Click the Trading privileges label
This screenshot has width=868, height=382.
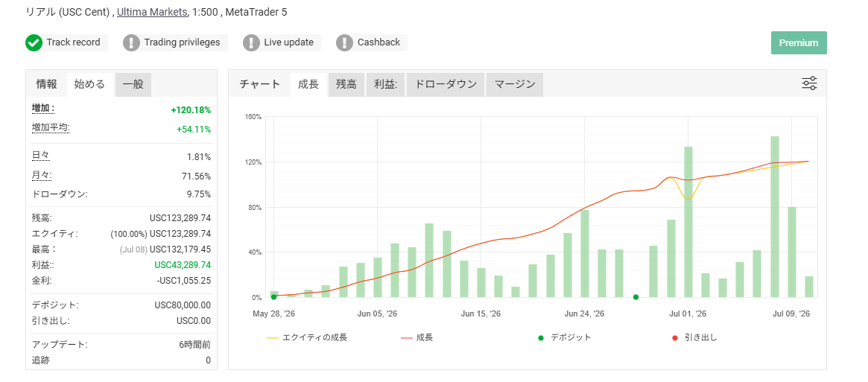[x=182, y=42]
